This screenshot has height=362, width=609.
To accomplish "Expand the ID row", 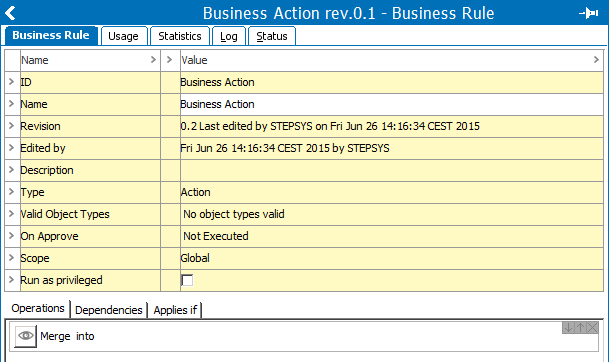I will point(12,82).
